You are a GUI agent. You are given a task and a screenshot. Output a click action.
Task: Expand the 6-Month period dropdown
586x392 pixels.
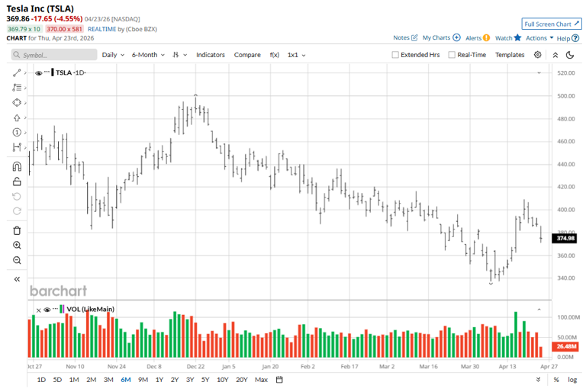click(148, 55)
